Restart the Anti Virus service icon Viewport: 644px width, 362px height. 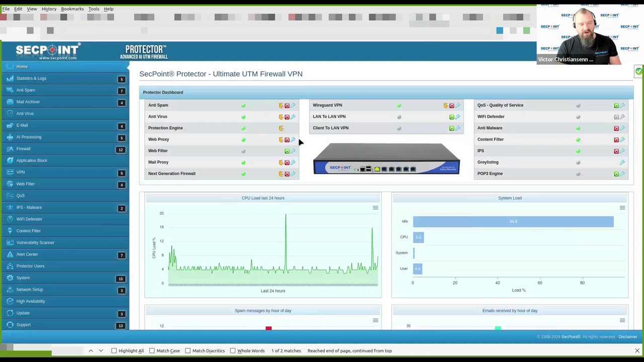pos(281,117)
